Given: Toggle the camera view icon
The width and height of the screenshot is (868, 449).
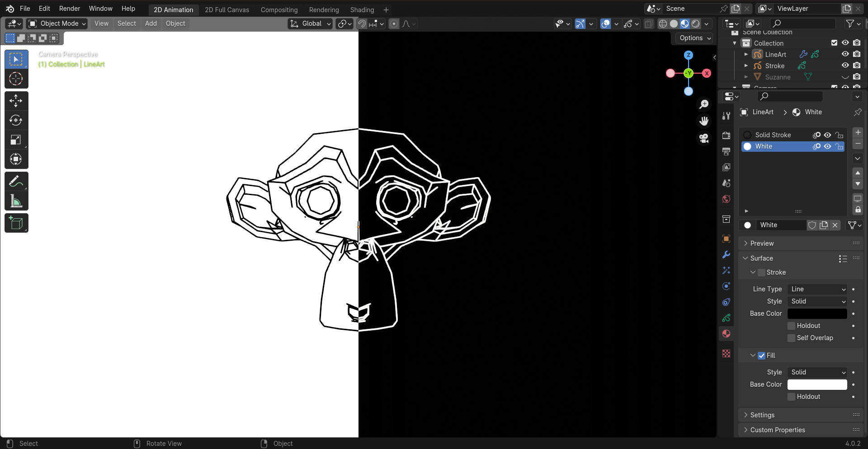Looking at the screenshot, I should pos(704,138).
